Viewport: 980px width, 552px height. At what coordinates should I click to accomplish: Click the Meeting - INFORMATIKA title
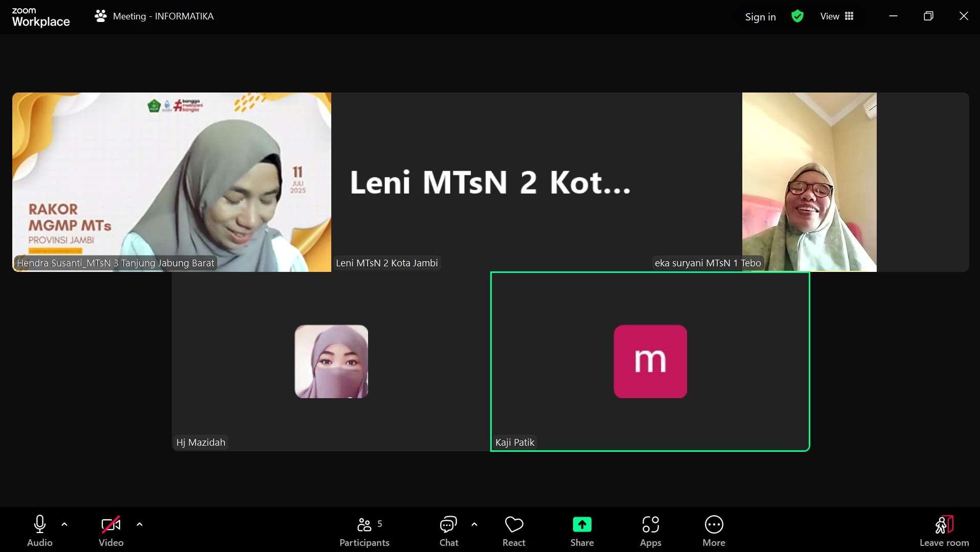click(x=163, y=16)
